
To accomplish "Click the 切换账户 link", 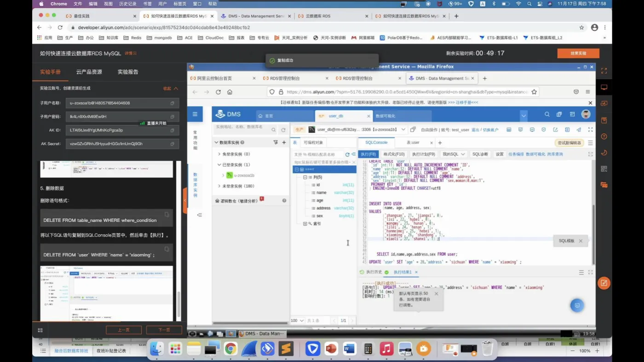I will point(490,130).
